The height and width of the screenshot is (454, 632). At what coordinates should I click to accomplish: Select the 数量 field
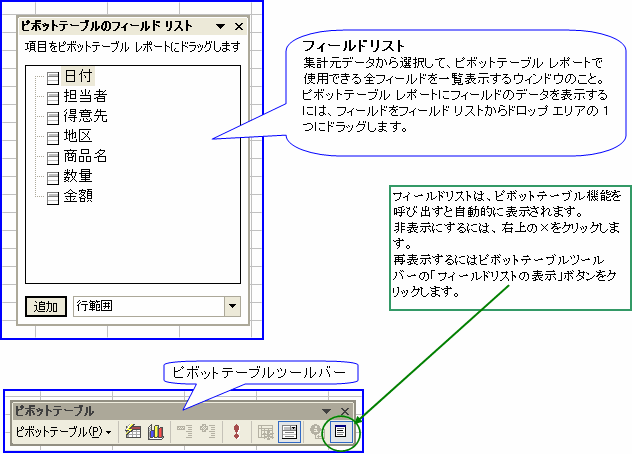(x=78, y=176)
